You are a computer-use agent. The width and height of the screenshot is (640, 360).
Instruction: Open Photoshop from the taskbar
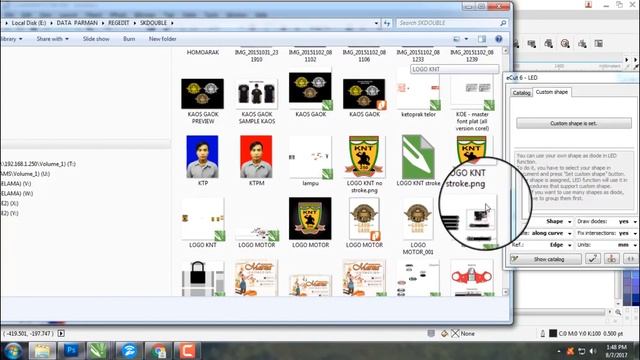click(71, 350)
